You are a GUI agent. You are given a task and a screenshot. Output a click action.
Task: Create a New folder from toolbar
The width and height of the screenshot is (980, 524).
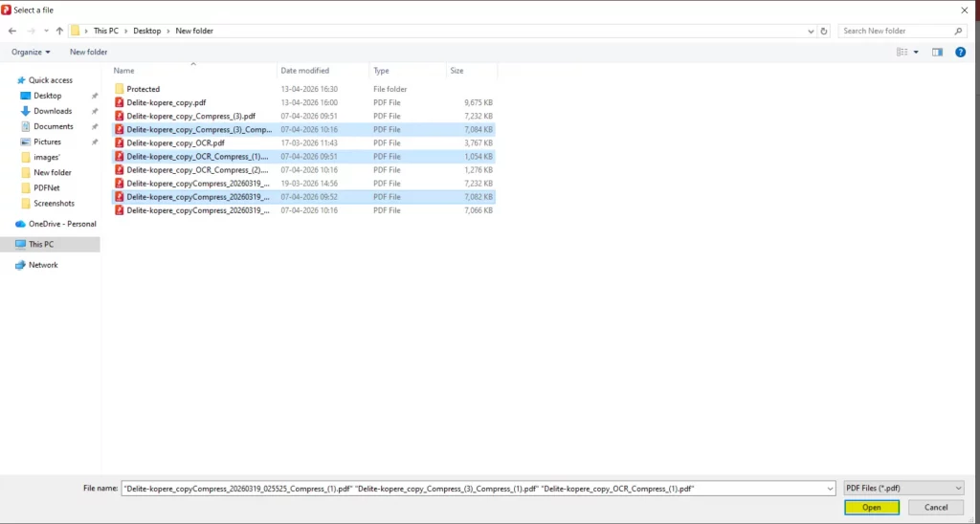click(89, 52)
